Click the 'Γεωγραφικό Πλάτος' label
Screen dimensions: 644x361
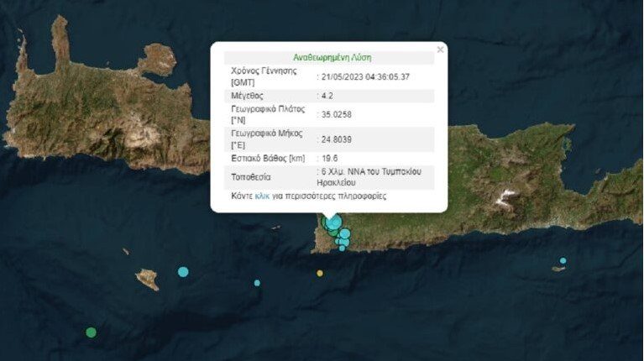268,109
